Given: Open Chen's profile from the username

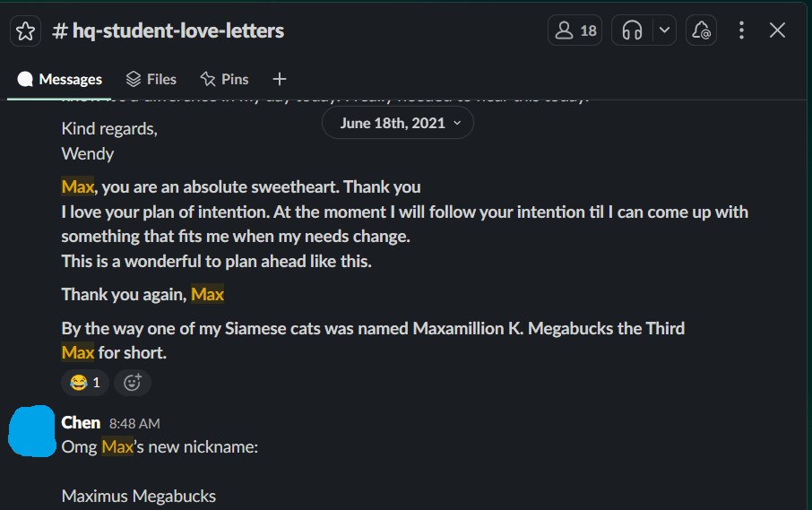Looking at the screenshot, I should [81, 422].
